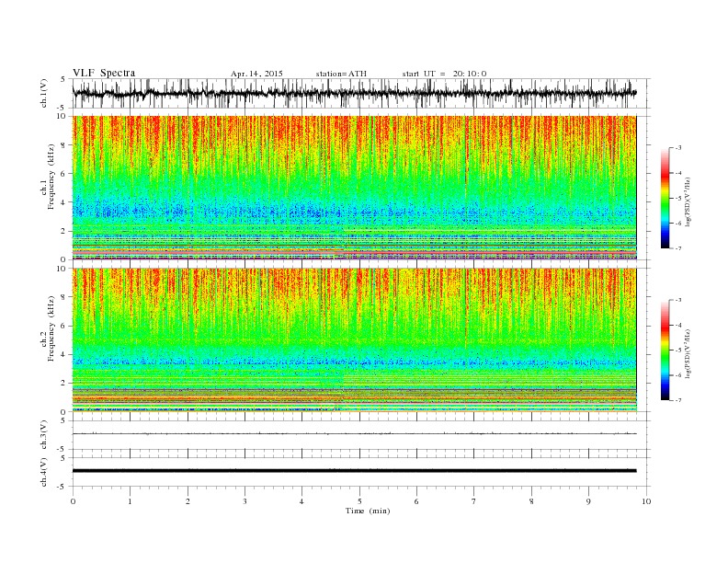Image resolution: width=728 pixels, height=563 pixels.
Task: Click the ch.1 Frequency (kHz) axis label
Action: [x=49, y=177]
